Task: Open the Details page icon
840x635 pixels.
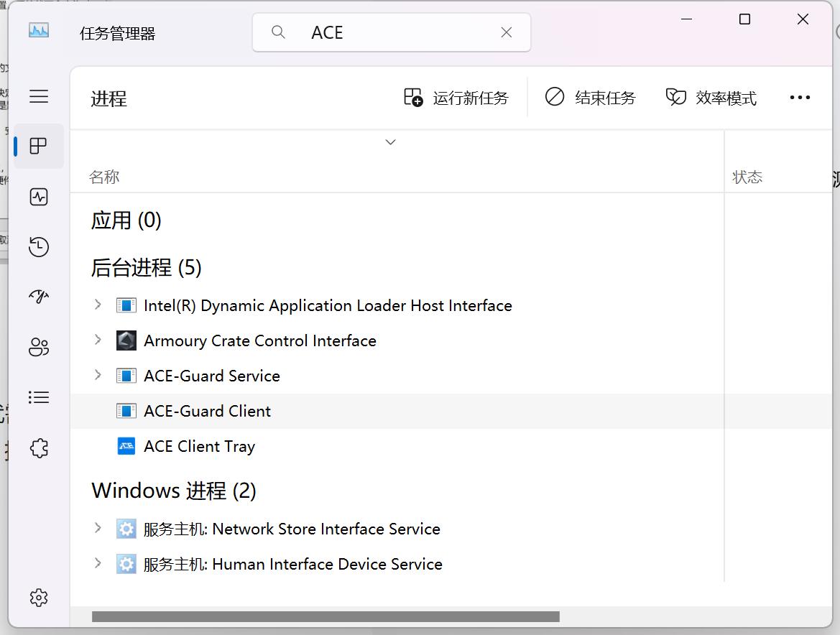Action: point(39,397)
